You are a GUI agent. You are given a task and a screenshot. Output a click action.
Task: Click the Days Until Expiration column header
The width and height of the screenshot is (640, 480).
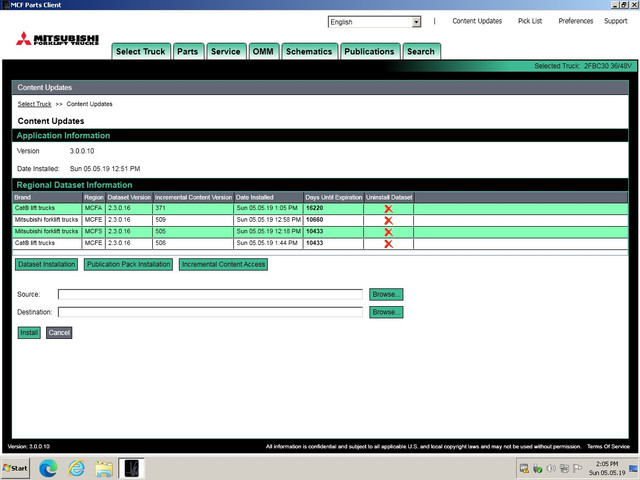click(333, 198)
